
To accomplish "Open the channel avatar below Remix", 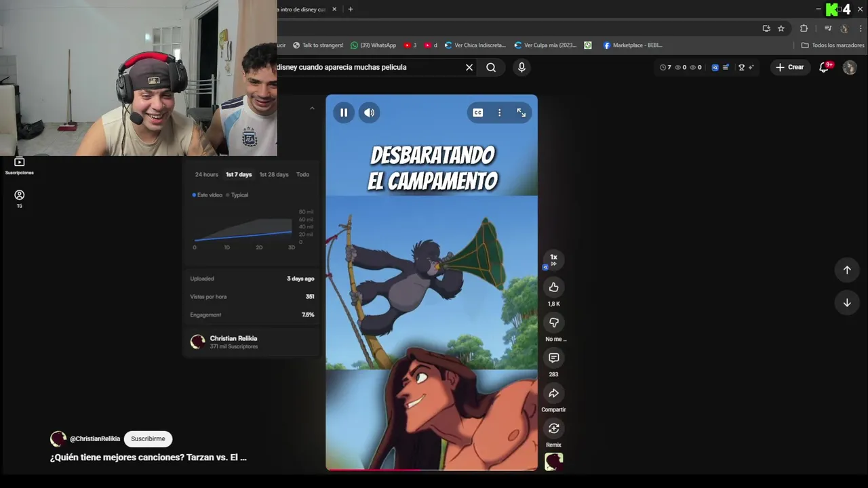I will (x=553, y=462).
